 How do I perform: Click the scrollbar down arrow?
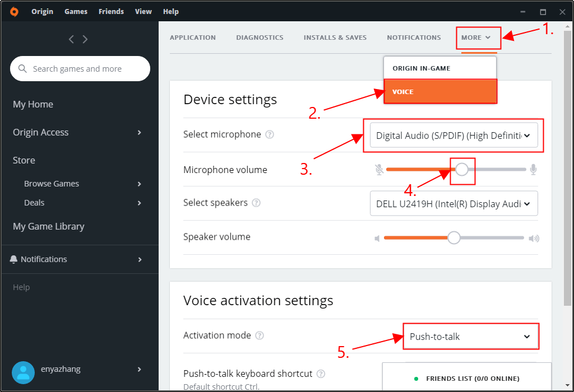point(568,386)
